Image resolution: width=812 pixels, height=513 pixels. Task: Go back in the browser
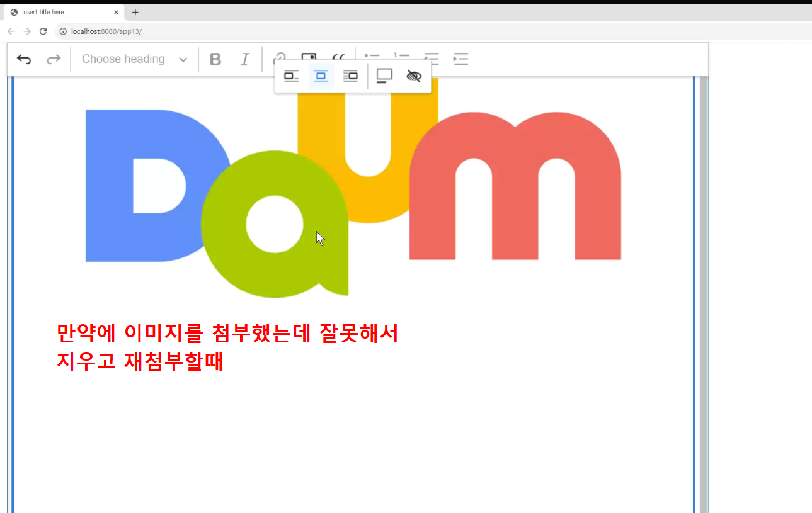pos(11,31)
